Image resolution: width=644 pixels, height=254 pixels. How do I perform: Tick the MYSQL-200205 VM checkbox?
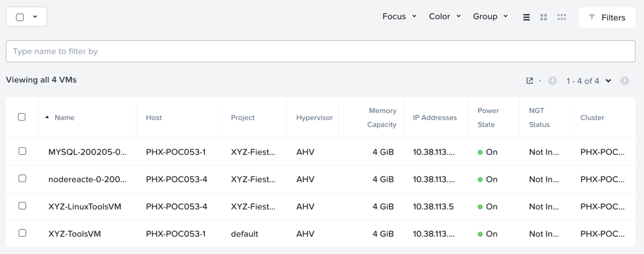click(x=22, y=151)
